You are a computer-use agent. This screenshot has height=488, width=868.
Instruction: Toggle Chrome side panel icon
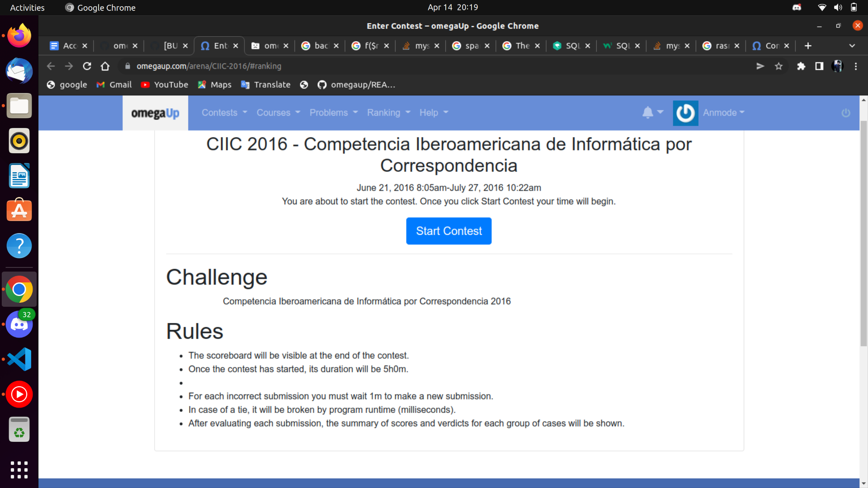(819, 66)
